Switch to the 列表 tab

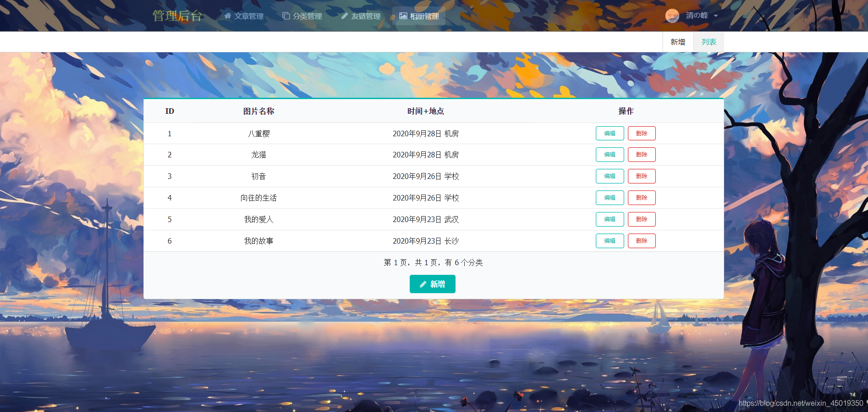point(709,42)
